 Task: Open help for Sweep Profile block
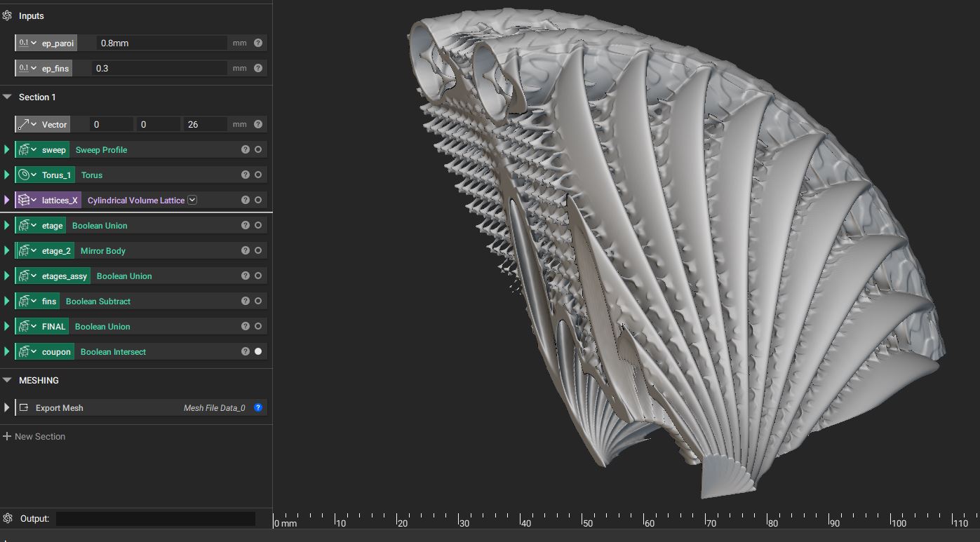246,149
